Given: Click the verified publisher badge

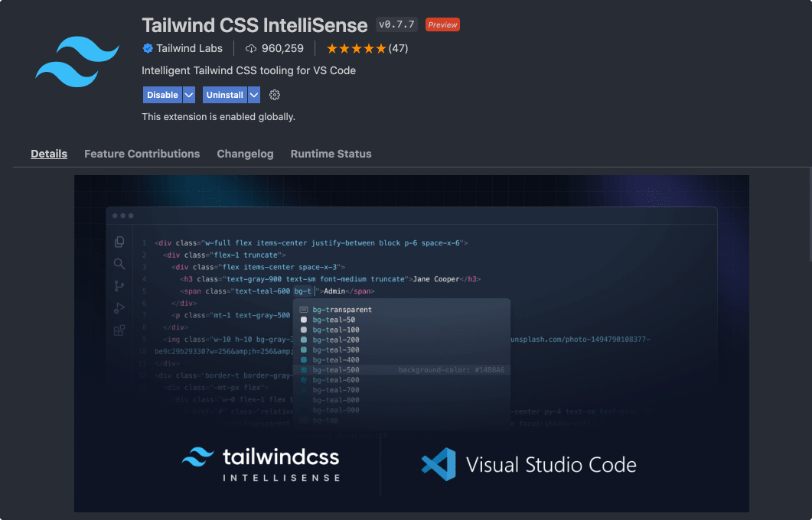Looking at the screenshot, I should [148, 49].
